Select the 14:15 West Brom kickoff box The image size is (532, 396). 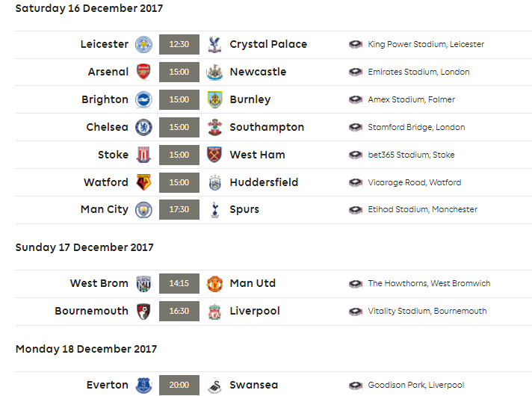tap(179, 283)
